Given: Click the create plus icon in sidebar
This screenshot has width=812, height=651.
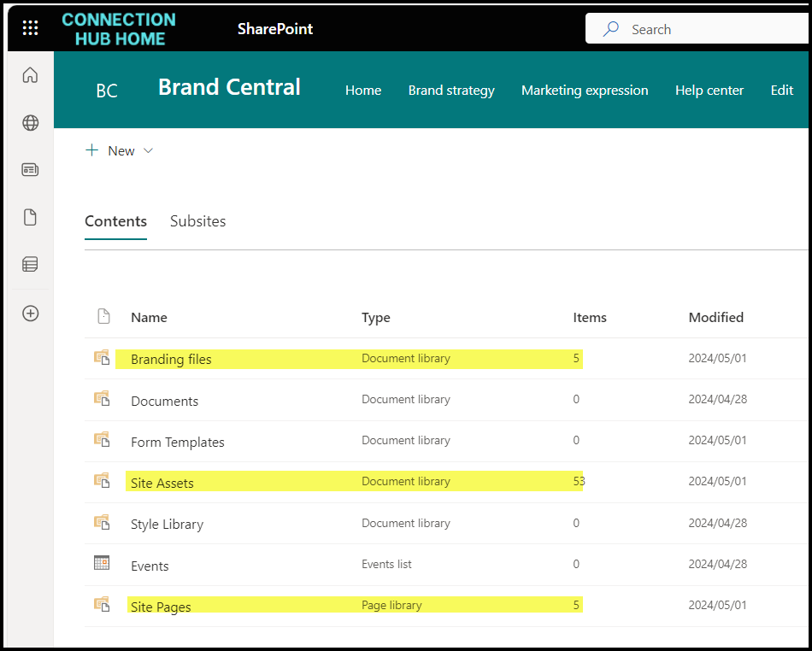Looking at the screenshot, I should (x=30, y=314).
